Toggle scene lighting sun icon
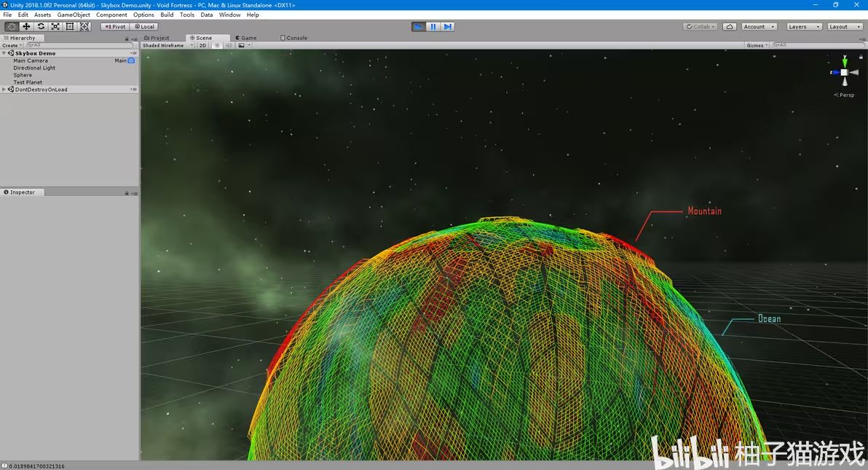 pyautogui.click(x=217, y=45)
